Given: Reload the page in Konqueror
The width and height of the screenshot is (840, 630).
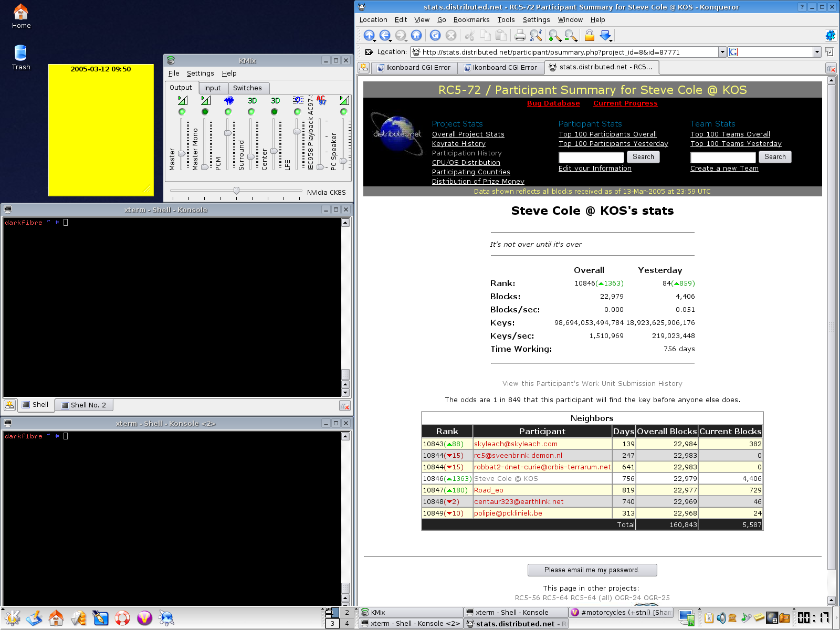Looking at the screenshot, I should pos(435,35).
